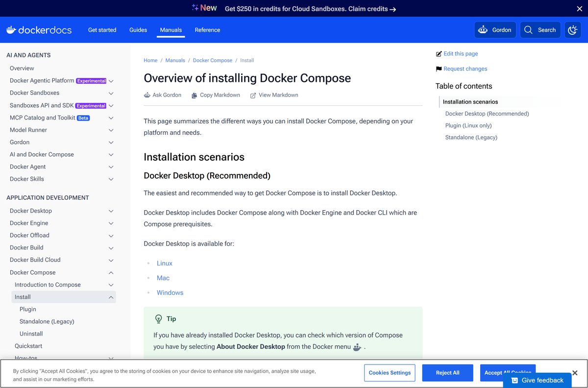588x388 pixels.
Task: Go to Home breadcrumb
Action: 150,60
